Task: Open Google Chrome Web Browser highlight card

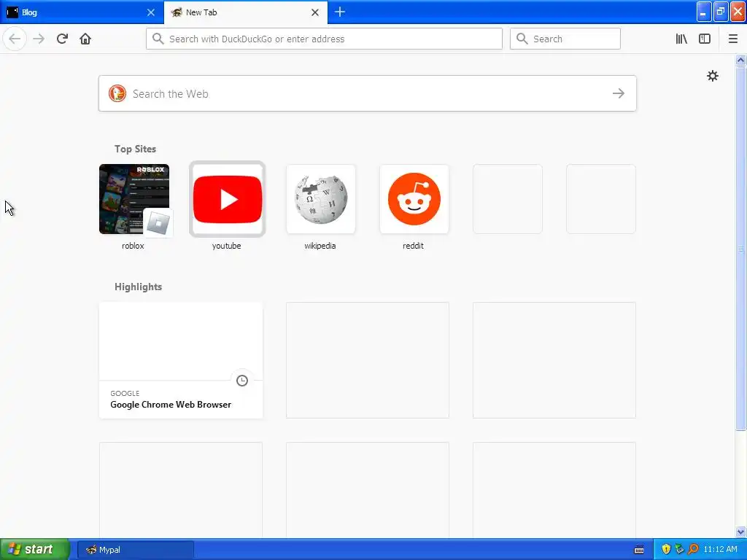Action: [181, 360]
